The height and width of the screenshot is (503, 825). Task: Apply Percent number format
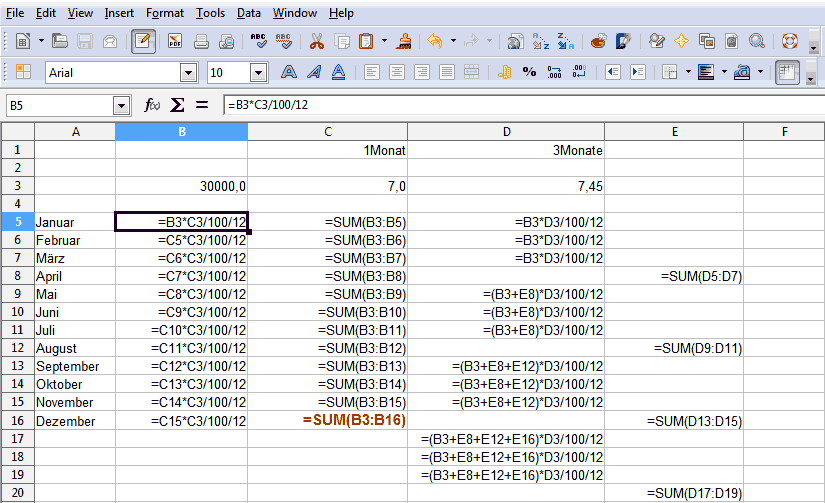click(529, 72)
